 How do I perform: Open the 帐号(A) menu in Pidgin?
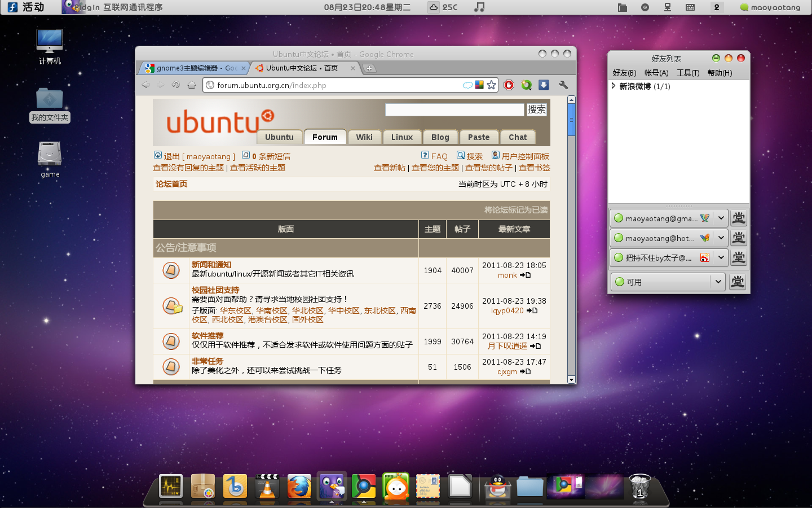[x=656, y=73]
